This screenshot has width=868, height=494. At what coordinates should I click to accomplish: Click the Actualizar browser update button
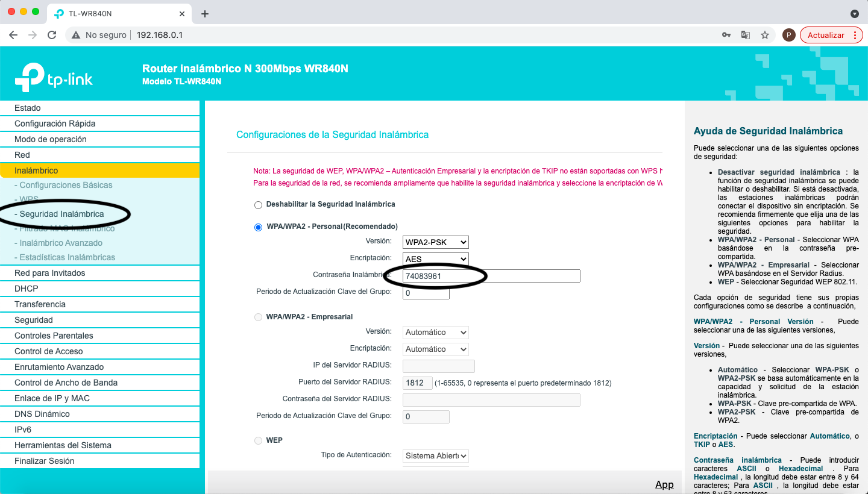coord(826,35)
